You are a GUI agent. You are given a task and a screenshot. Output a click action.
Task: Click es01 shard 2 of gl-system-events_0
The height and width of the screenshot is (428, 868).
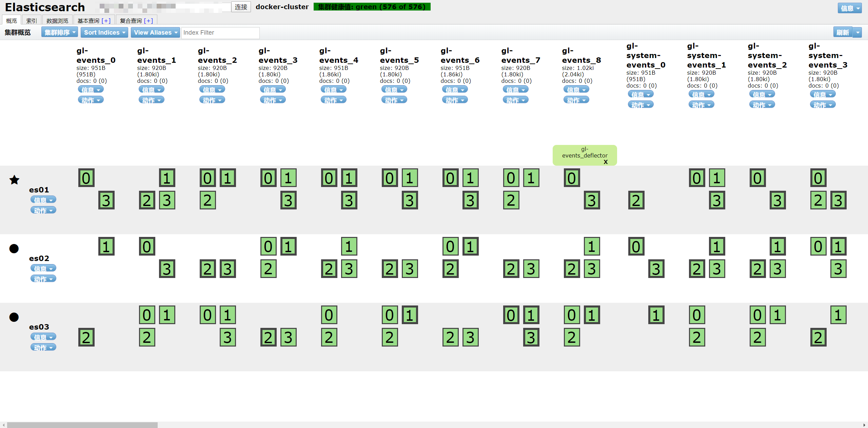pos(636,200)
